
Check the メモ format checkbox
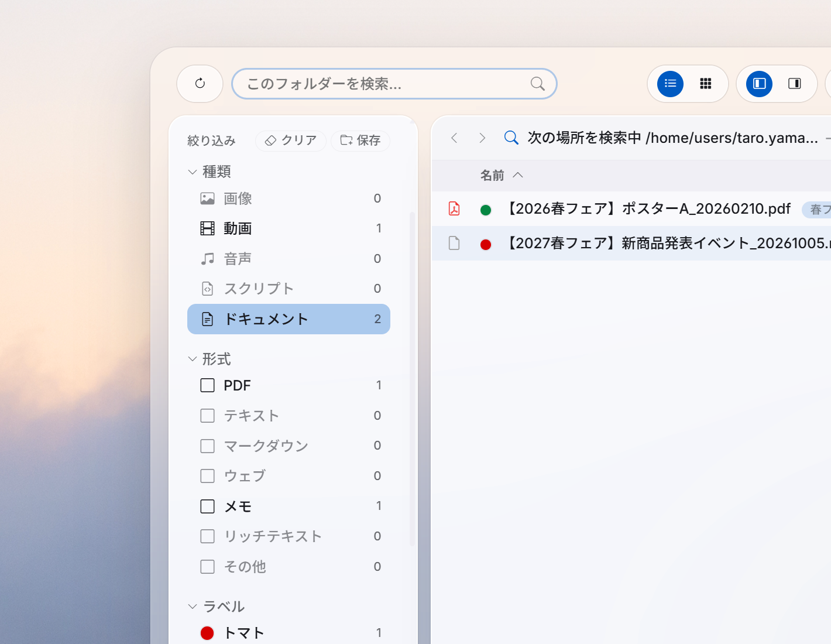pos(208,506)
